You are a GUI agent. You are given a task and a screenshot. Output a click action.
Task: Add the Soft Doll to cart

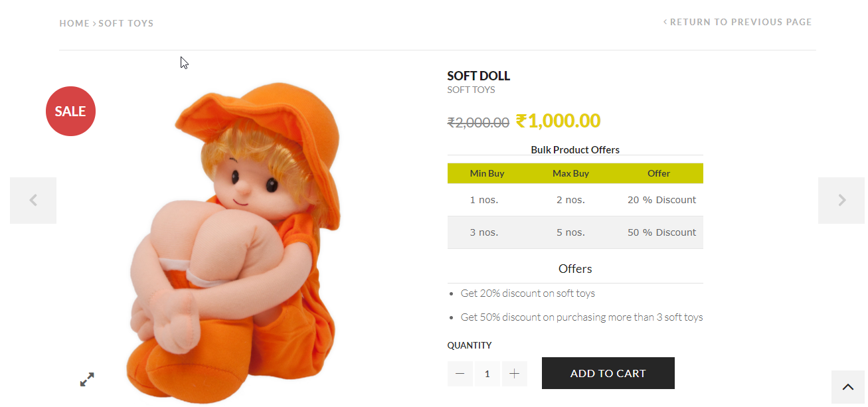[608, 373]
